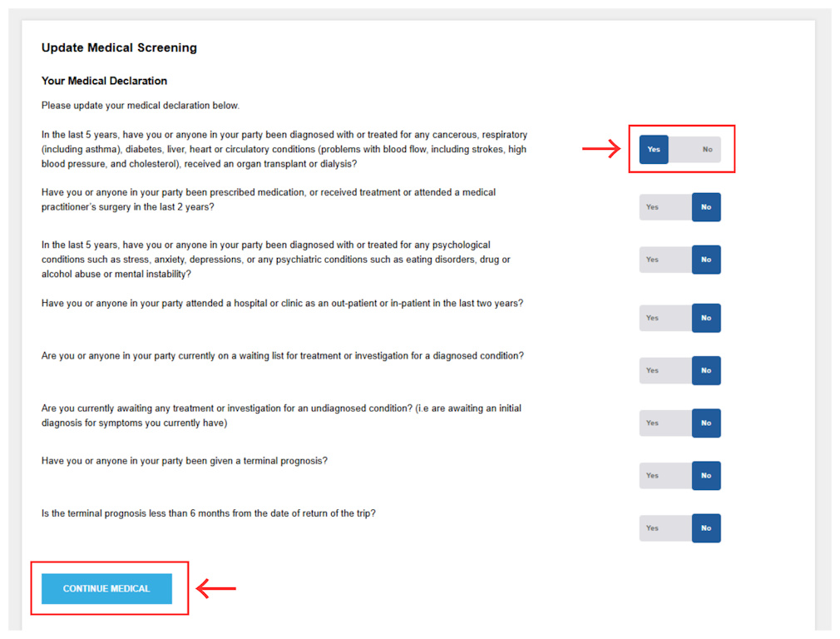The height and width of the screenshot is (639, 840).
Task: Choose No for prescribed medication question
Action: [x=706, y=207]
